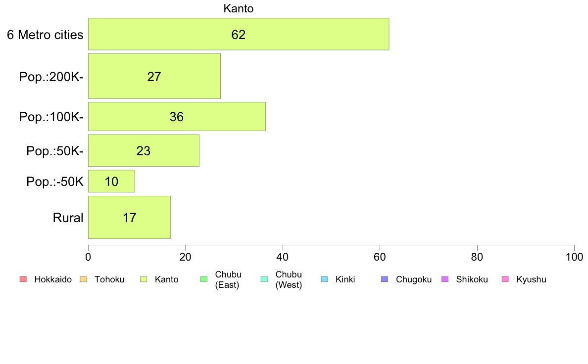This screenshot has height=364, width=588.
Task: Click the Chugoku legend label text
Action: click(414, 279)
